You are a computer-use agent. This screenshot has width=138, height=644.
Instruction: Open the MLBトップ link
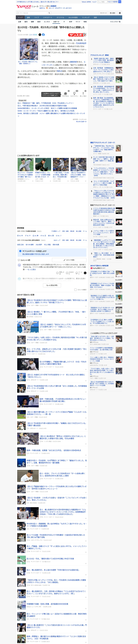(x=57, y=240)
